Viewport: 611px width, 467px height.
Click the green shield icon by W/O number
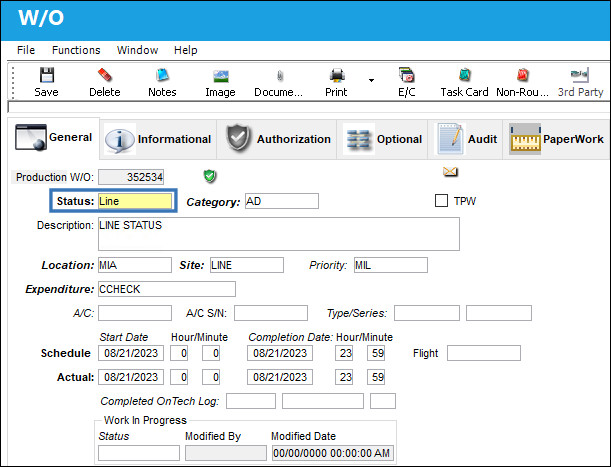tap(210, 176)
